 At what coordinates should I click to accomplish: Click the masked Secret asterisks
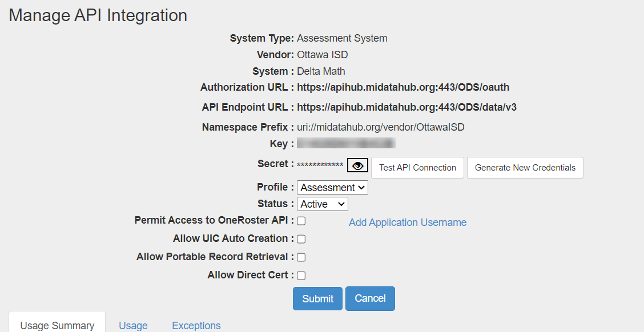point(320,165)
